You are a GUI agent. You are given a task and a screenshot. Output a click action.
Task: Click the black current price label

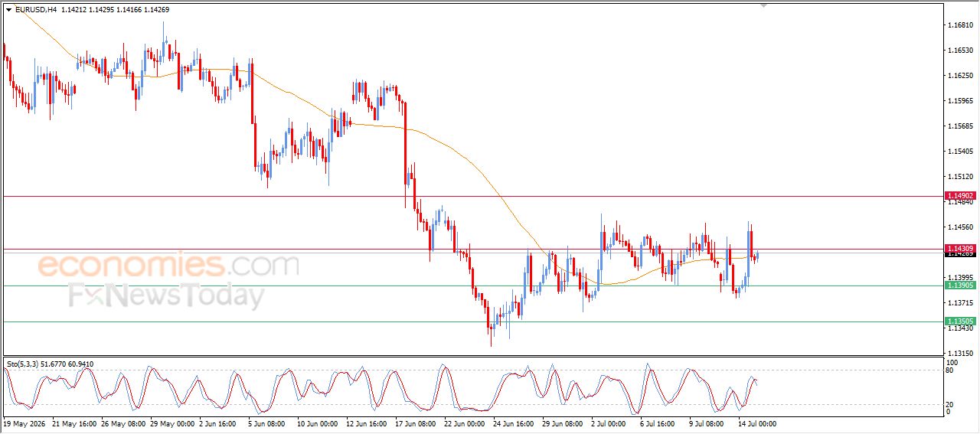click(x=960, y=255)
